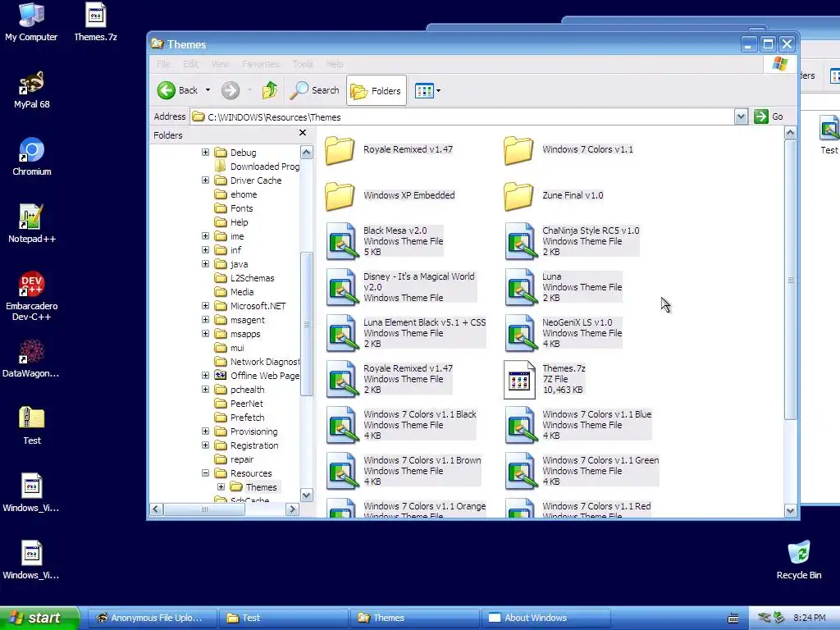
Task: Switch to Anonymous File Upload taskbar item
Action: pos(153,618)
